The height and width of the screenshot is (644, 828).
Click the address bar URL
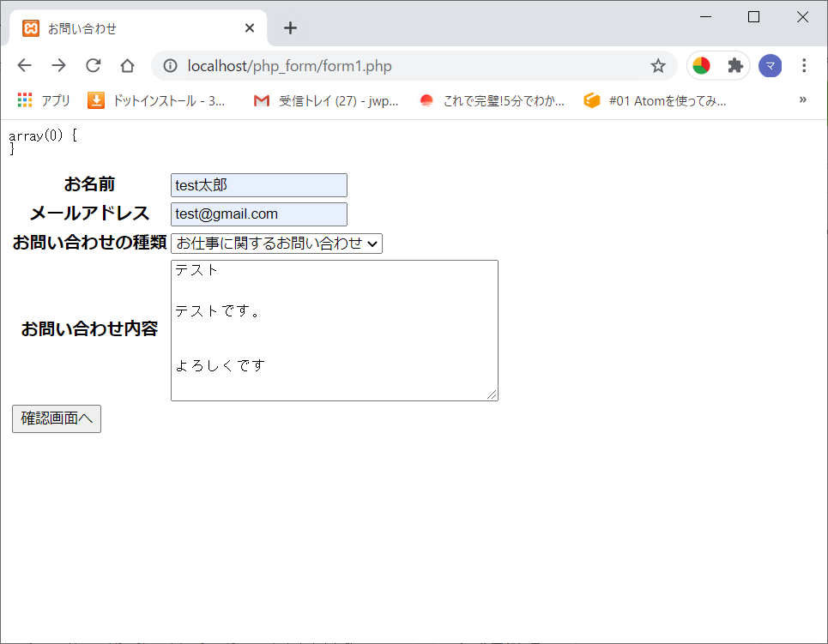[x=289, y=66]
